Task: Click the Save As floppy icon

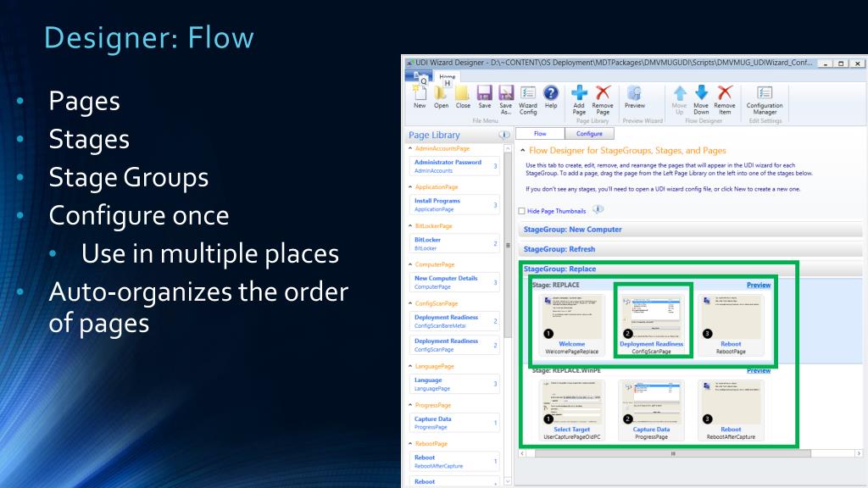Action: coord(506,93)
